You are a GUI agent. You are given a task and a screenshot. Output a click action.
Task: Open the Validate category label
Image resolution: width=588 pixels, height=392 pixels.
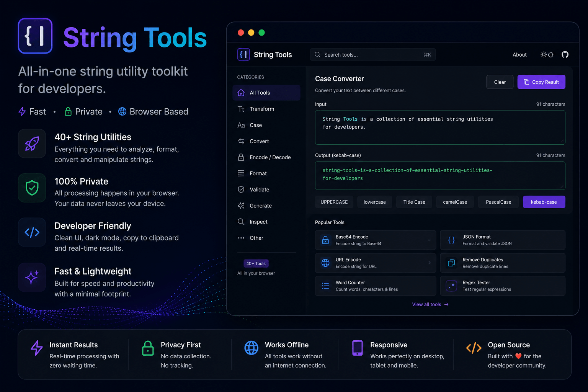(x=260, y=189)
